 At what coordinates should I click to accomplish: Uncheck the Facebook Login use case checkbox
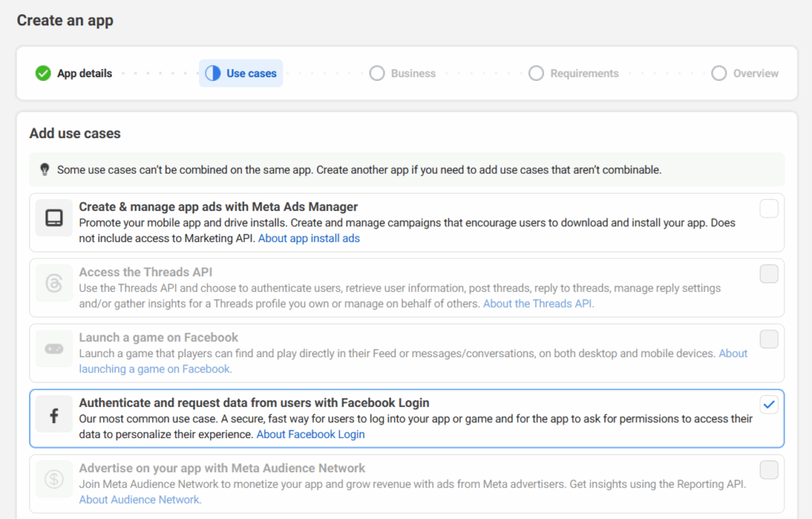click(x=769, y=405)
